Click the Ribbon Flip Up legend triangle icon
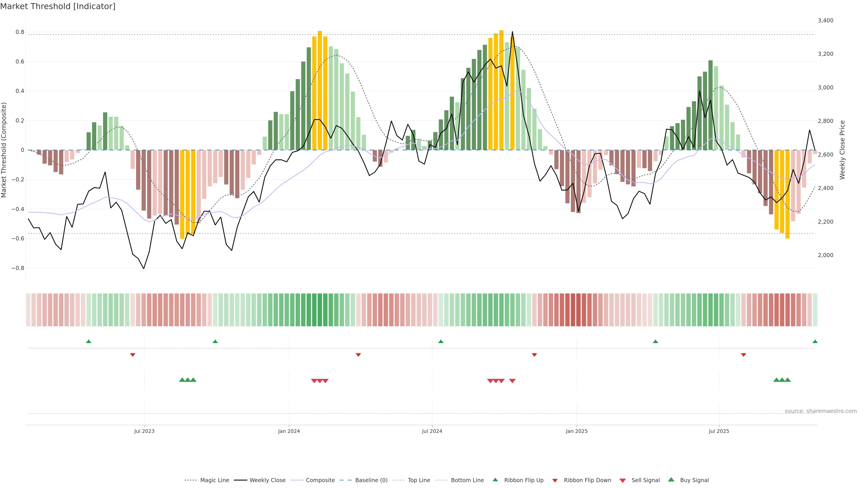Image resolution: width=868 pixels, height=488 pixels. coord(495,480)
